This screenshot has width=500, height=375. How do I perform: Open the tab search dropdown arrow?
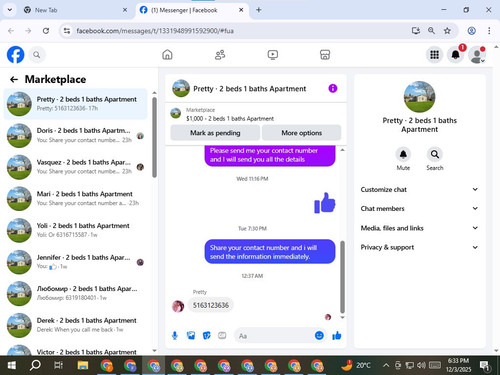(10, 10)
